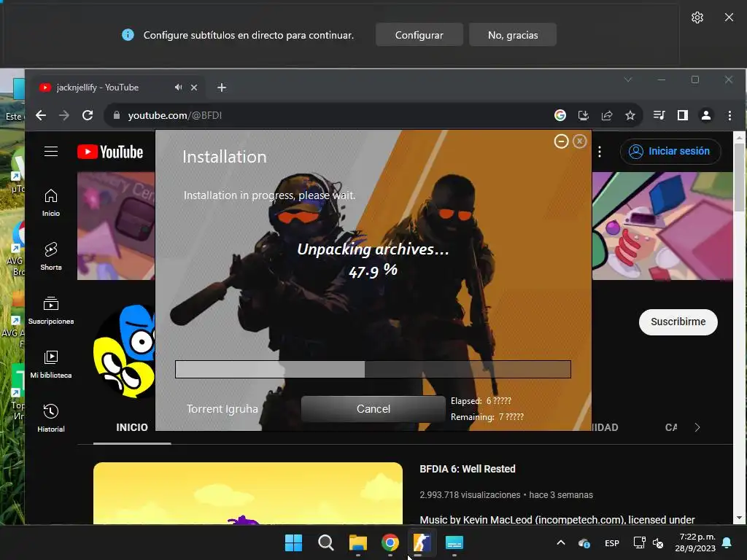Click the install app icon in address bar

point(583,115)
